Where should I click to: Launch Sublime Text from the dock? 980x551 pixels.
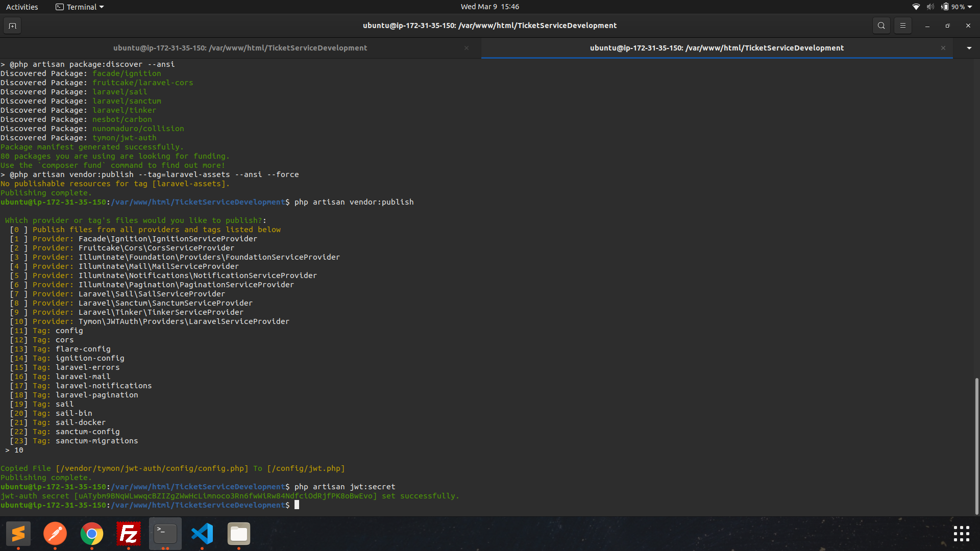[x=18, y=534]
